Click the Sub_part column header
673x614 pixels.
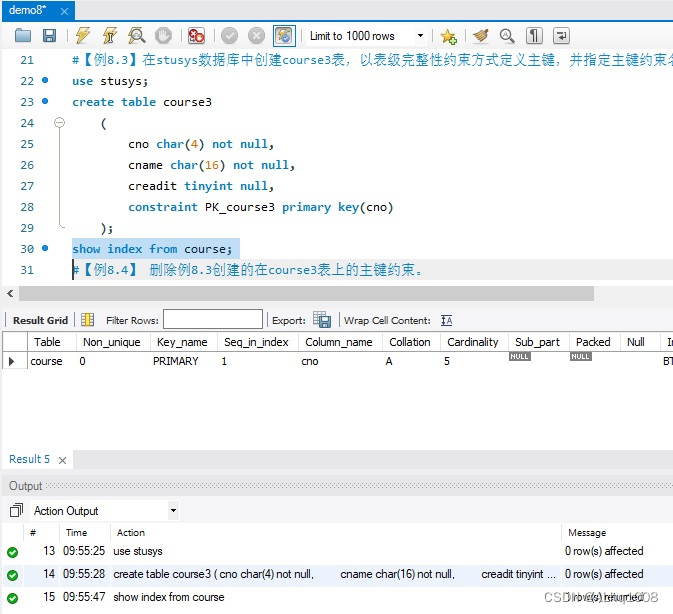coord(537,342)
